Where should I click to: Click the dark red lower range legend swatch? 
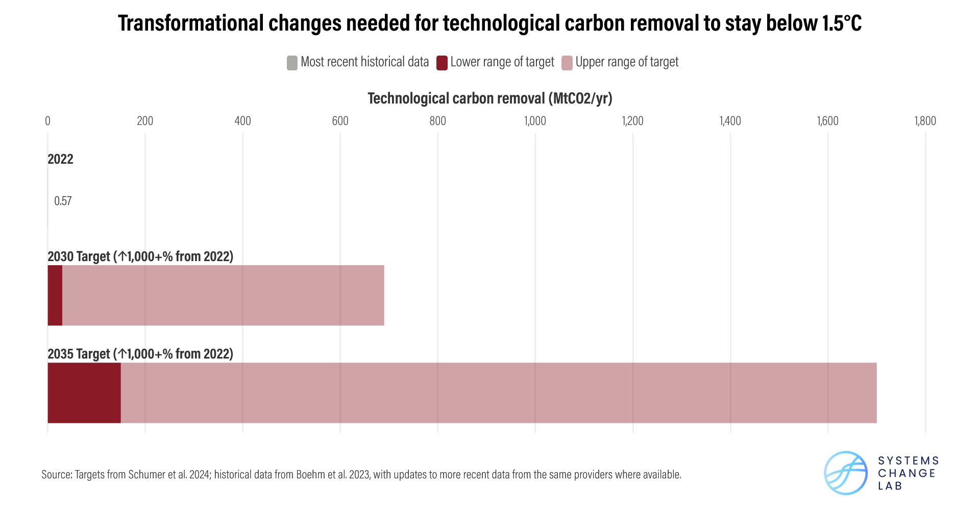442,63
